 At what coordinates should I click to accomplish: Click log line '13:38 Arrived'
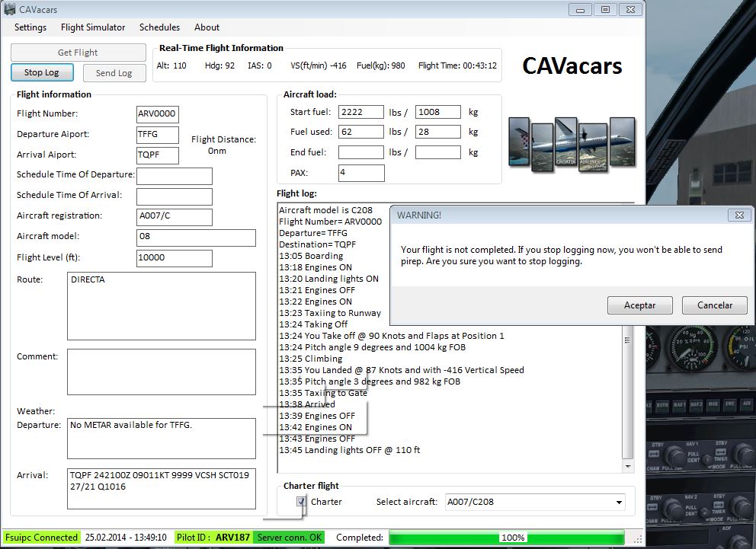tap(306, 404)
